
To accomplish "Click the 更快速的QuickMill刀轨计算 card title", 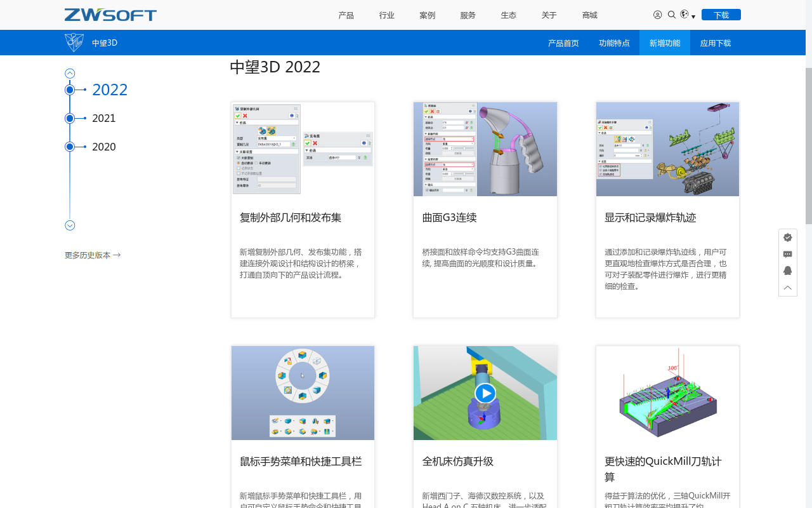I will tap(663, 469).
